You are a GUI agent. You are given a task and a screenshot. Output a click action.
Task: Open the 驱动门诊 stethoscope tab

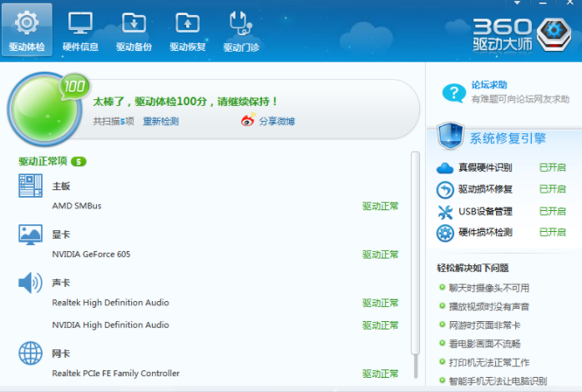(240, 30)
